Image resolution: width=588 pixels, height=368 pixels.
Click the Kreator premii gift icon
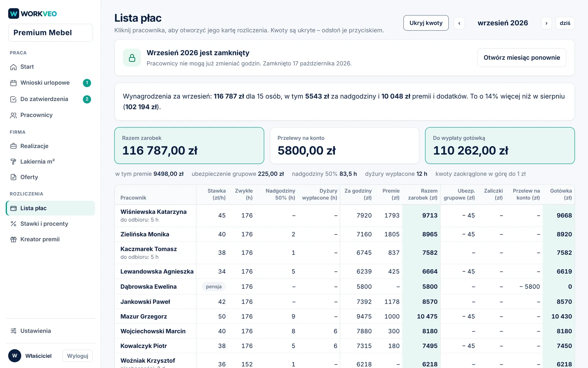click(14, 240)
